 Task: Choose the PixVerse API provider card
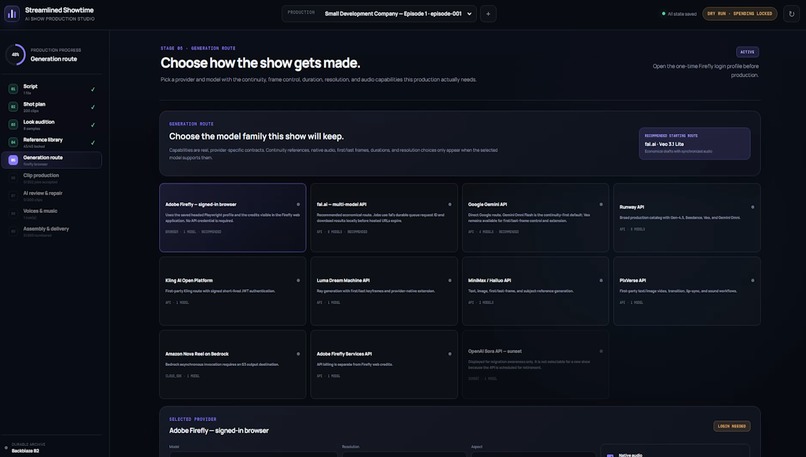(x=687, y=291)
